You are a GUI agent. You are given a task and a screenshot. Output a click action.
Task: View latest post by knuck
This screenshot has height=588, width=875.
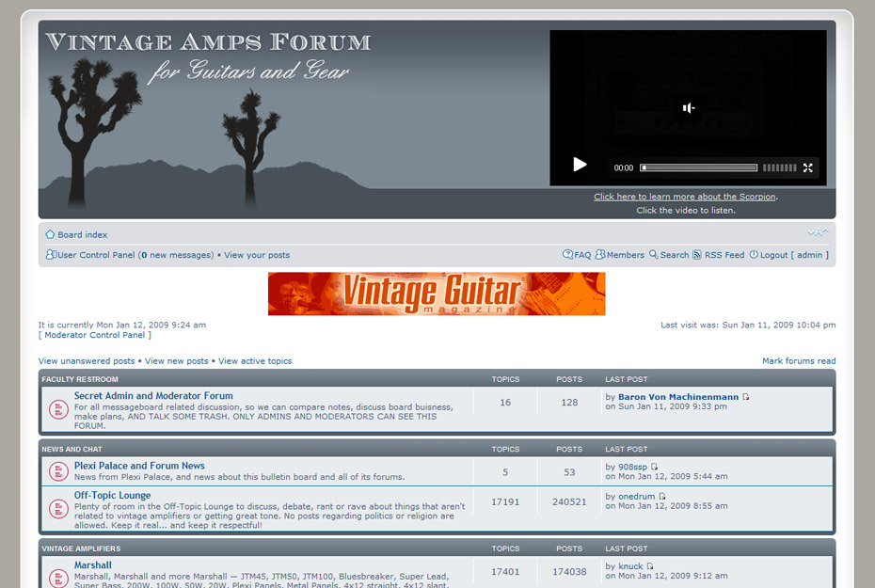(x=650, y=566)
